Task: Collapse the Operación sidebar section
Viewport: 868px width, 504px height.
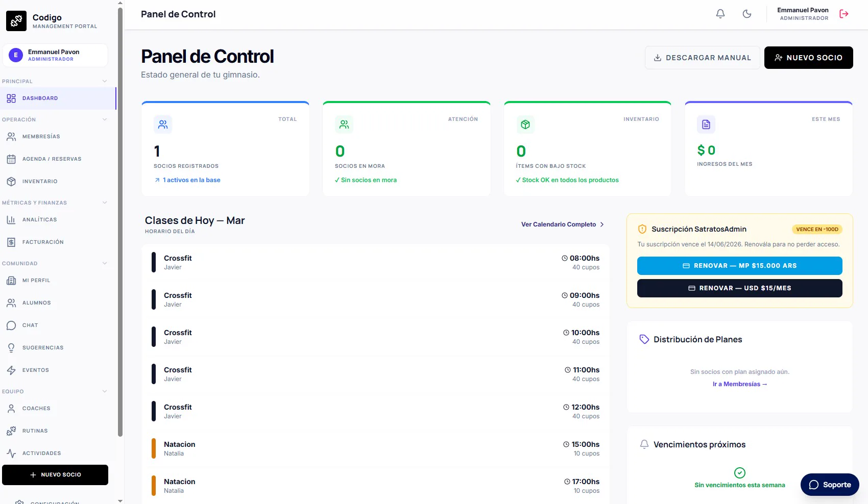Action: point(105,119)
